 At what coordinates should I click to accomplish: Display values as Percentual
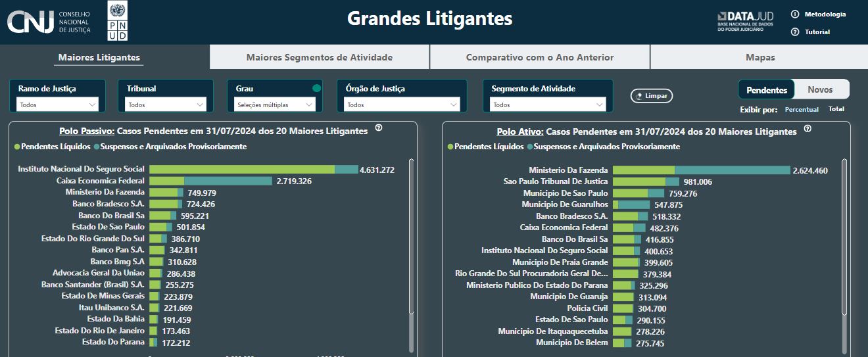click(802, 109)
